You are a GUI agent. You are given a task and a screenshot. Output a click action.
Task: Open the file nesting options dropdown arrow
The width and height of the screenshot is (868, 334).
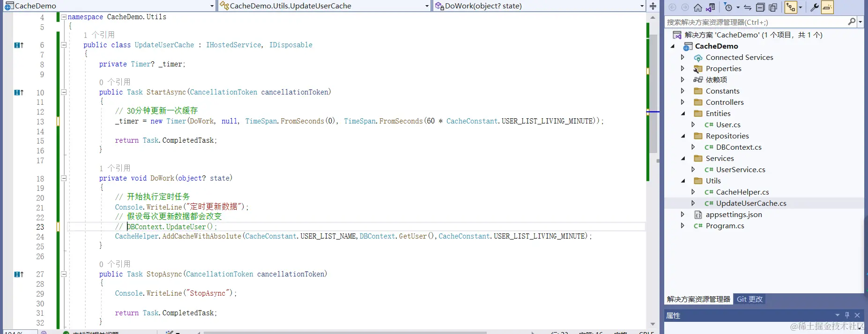pos(800,7)
